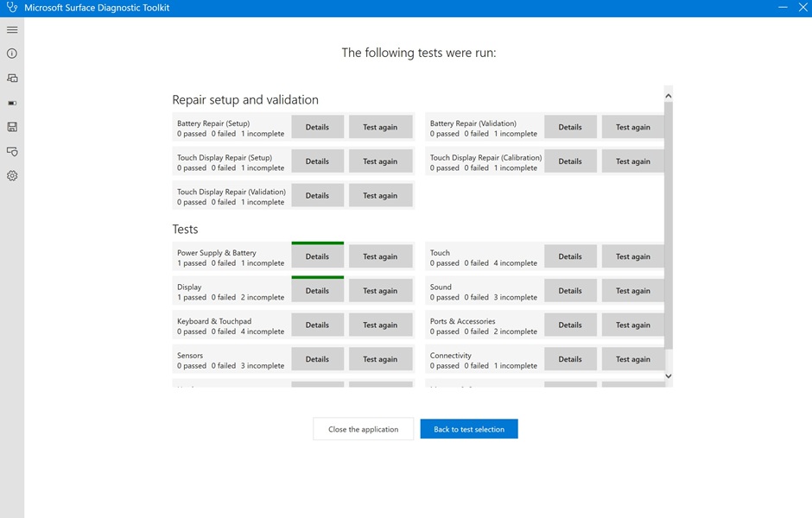Click the results list scrollbar thumb
The height and width of the screenshot is (518, 812).
tap(669, 225)
